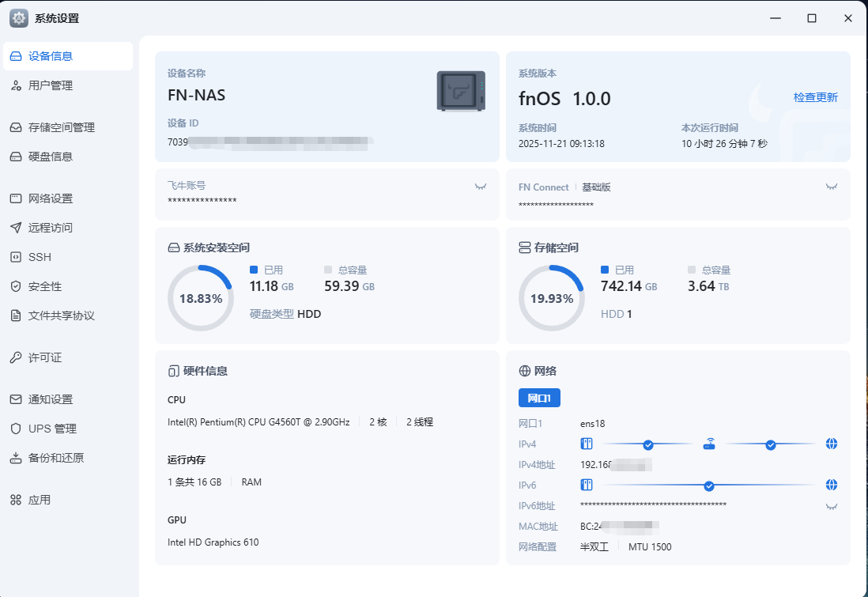868x597 pixels.
Task: Click the NAS device thumbnail image
Action: tap(461, 90)
